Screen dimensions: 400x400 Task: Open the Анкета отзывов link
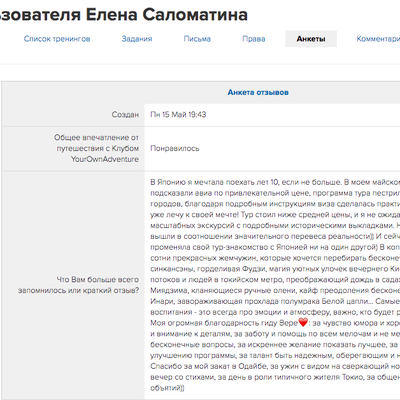[258, 92]
